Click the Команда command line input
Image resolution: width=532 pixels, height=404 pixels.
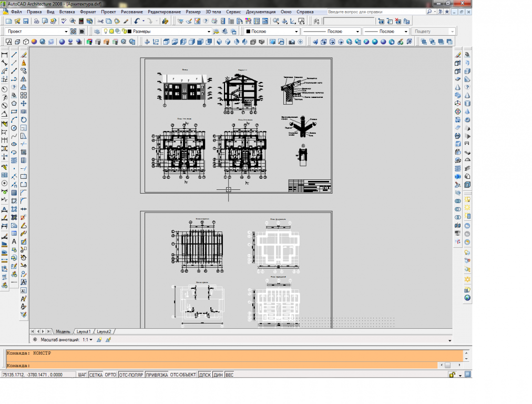(222, 365)
